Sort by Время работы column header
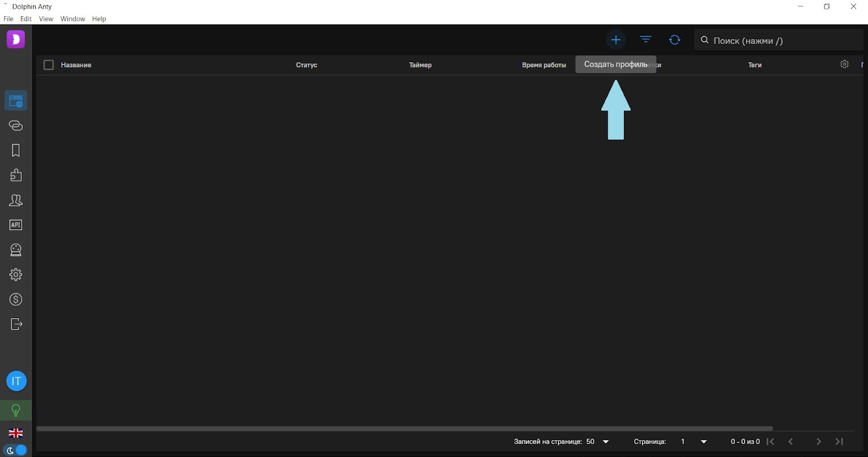The width and height of the screenshot is (868, 457). tap(544, 65)
